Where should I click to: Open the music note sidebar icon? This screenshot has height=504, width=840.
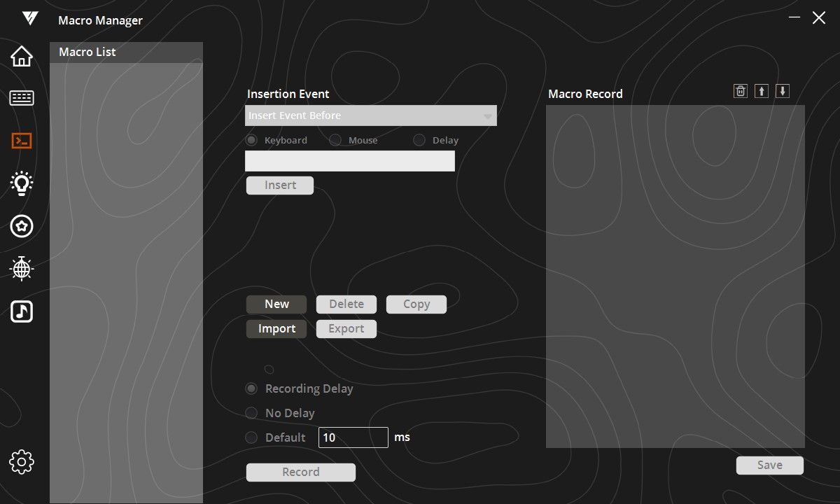point(22,311)
